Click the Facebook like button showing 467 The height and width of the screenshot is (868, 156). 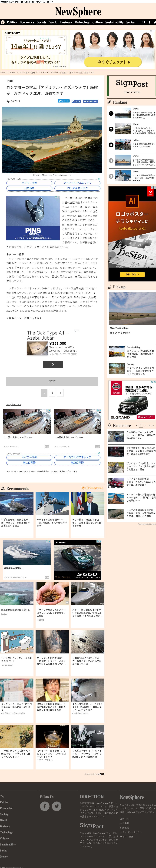pos(90,101)
